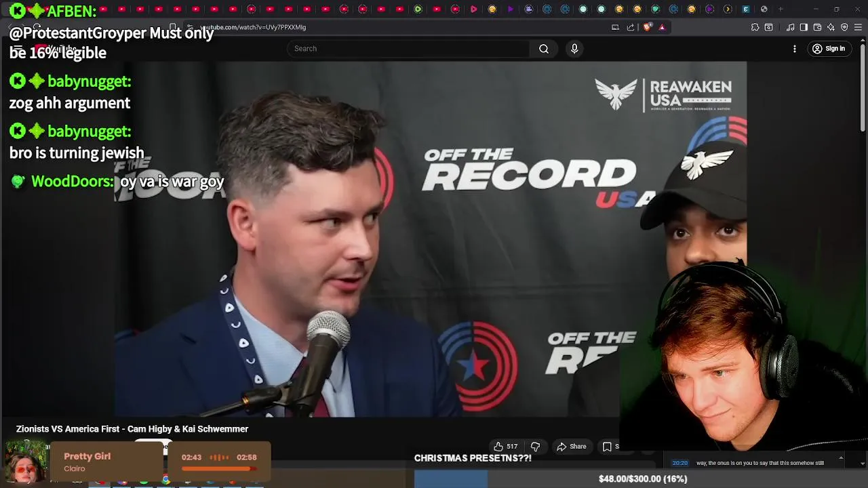The height and width of the screenshot is (488, 868).
Task: Click the share-page icon in address bar
Action: click(631, 27)
